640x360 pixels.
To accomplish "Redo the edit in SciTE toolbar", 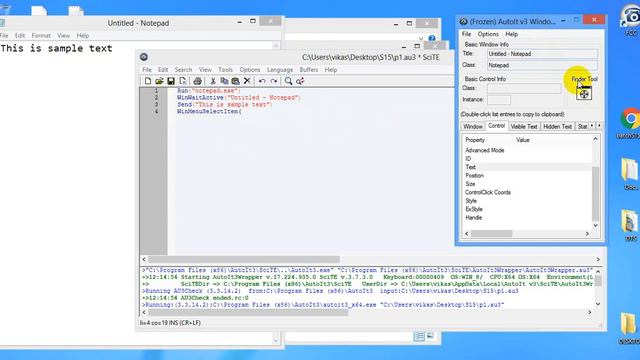I will click(x=273, y=81).
